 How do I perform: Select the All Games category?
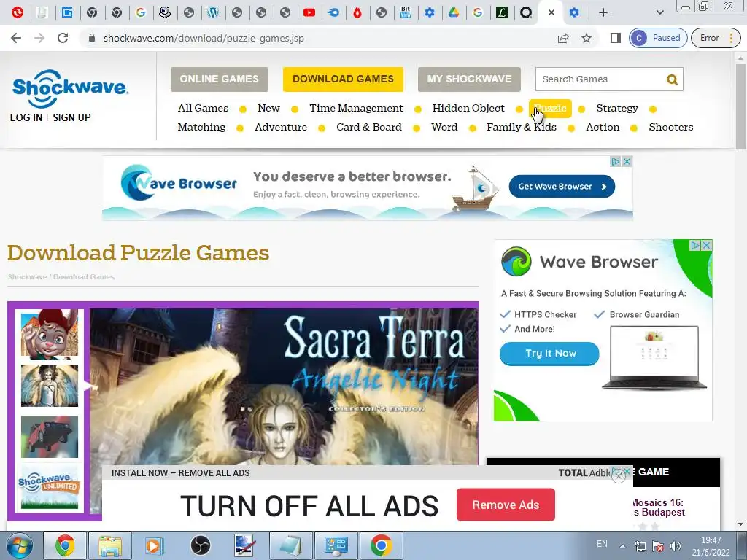(x=203, y=108)
